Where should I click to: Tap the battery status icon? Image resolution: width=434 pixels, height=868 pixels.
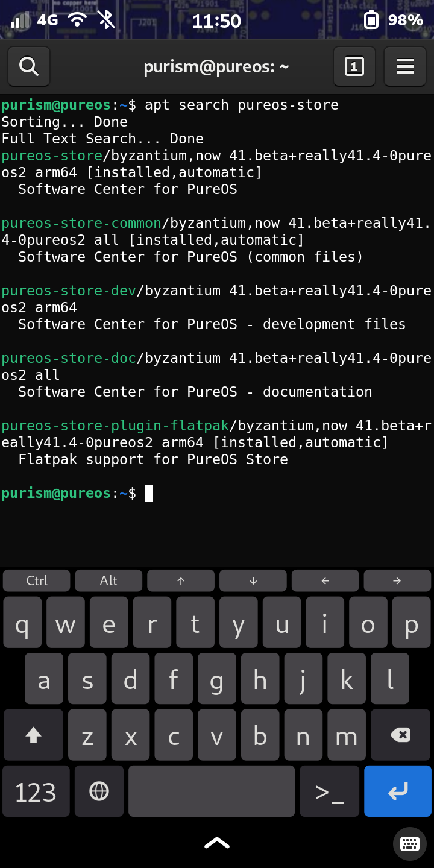371,20
